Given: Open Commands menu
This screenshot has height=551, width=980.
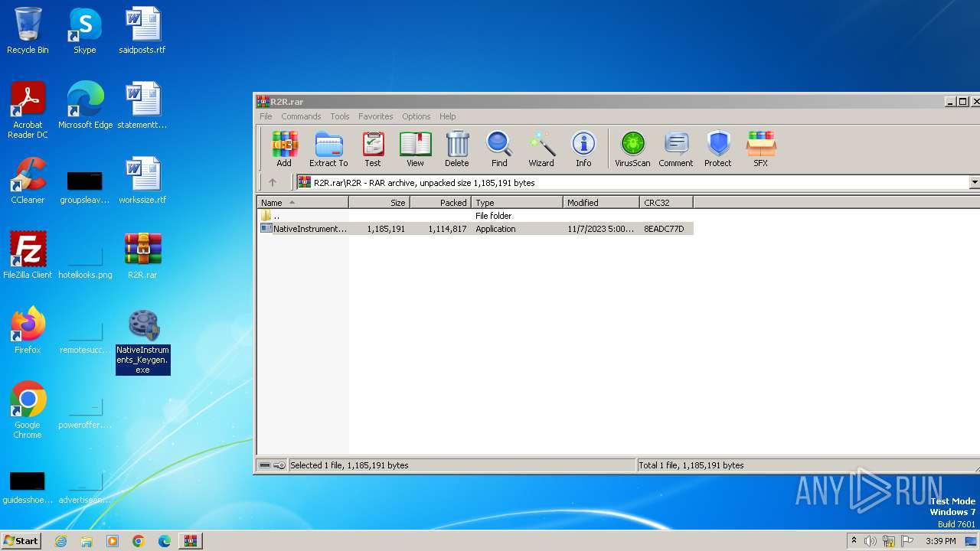Looking at the screenshot, I should tap(301, 116).
